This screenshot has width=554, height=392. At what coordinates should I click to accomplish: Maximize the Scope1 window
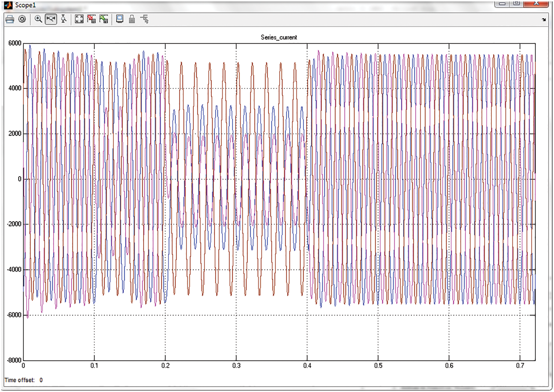[x=516, y=3]
